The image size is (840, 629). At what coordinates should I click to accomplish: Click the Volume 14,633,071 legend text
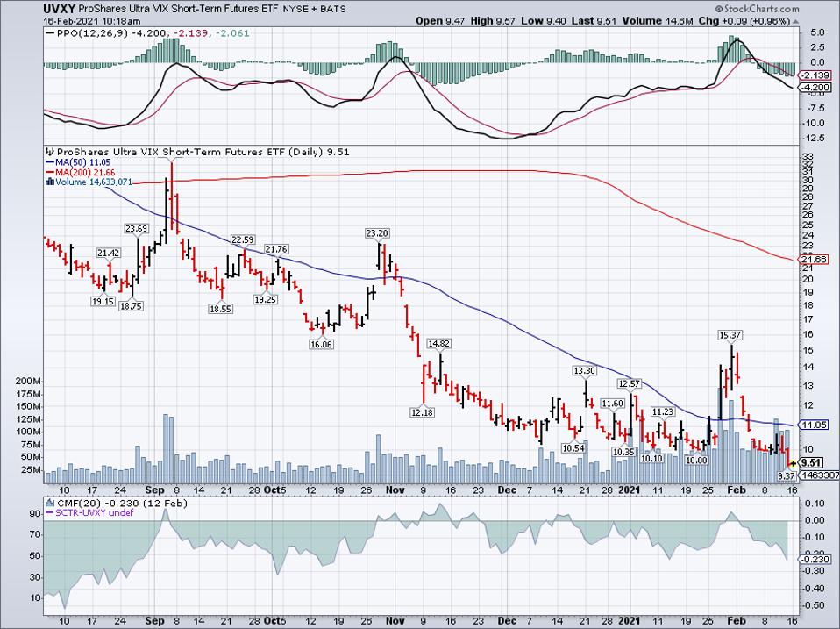(94, 182)
